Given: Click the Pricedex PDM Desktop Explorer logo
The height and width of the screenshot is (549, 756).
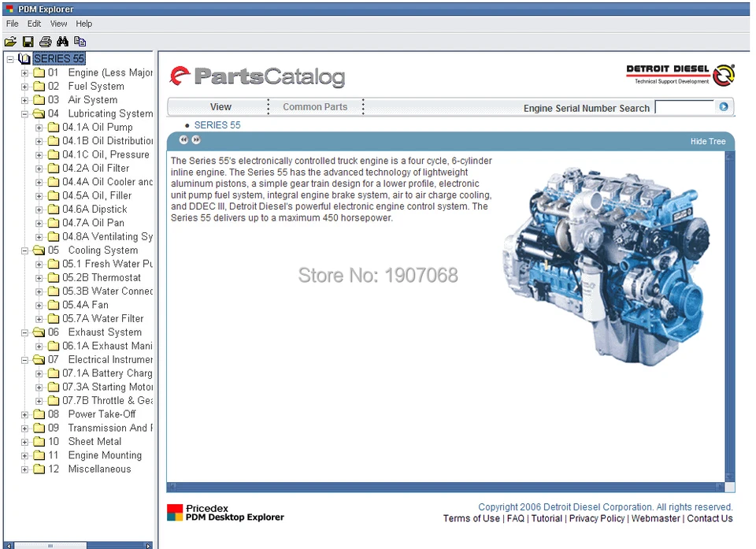Looking at the screenshot, I should point(226,513).
